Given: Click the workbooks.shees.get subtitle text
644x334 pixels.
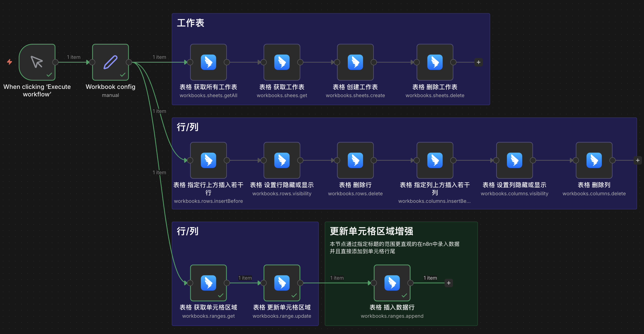Looking at the screenshot, I should coord(282,95).
